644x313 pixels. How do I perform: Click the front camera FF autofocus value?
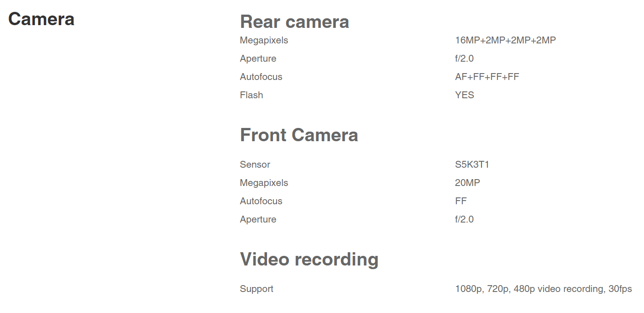(461, 201)
